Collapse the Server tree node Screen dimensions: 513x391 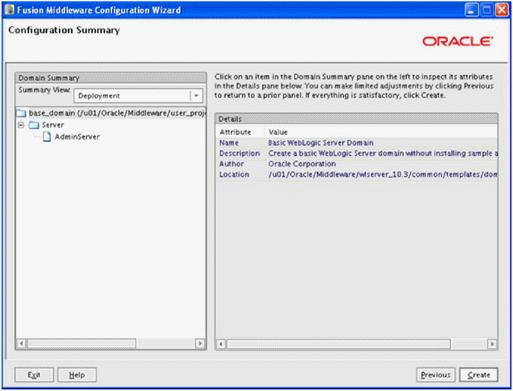click(21, 125)
